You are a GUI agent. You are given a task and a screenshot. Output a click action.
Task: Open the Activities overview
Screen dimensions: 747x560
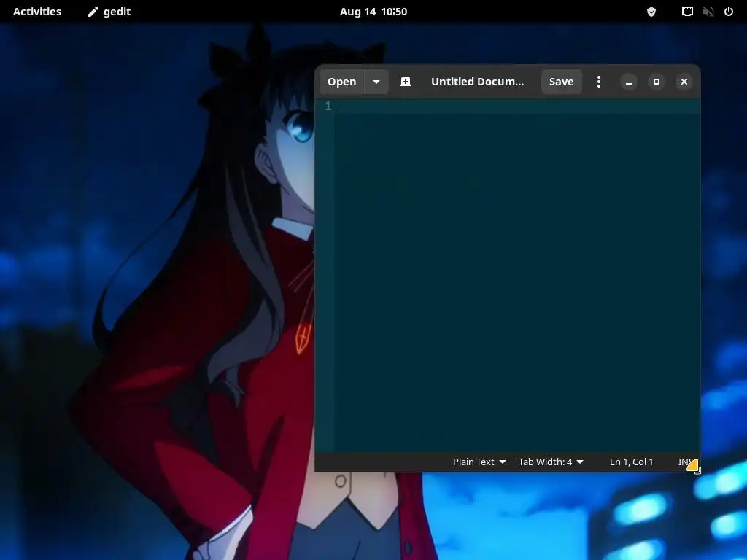pos(37,12)
